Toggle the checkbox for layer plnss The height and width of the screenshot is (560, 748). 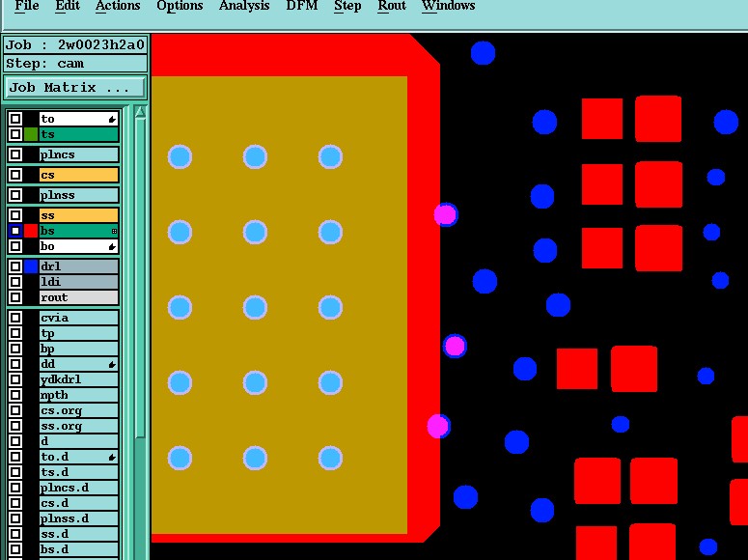pos(15,195)
